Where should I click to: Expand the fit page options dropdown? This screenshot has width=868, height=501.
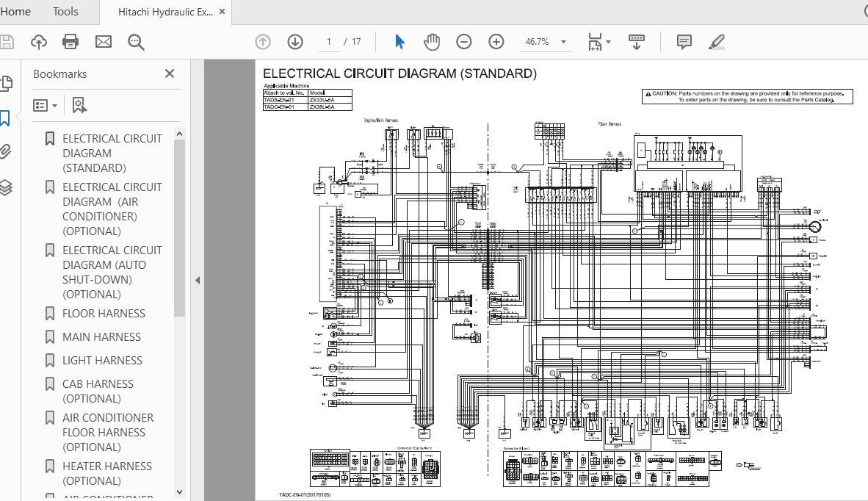point(608,42)
